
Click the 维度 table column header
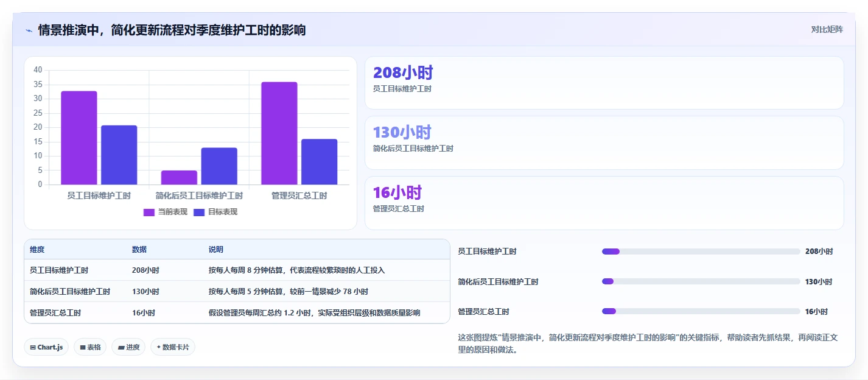pyautogui.click(x=37, y=250)
